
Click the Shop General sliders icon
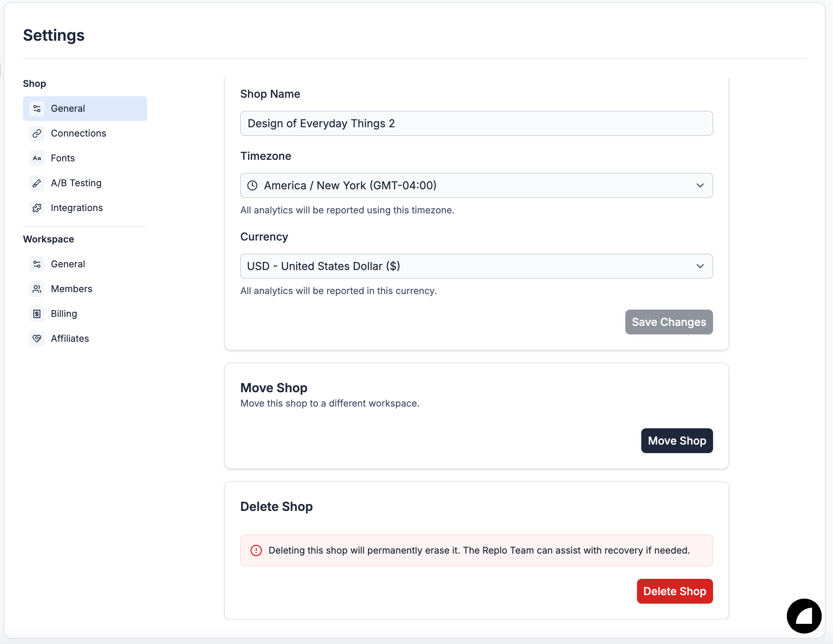click(x=37, y=109)
